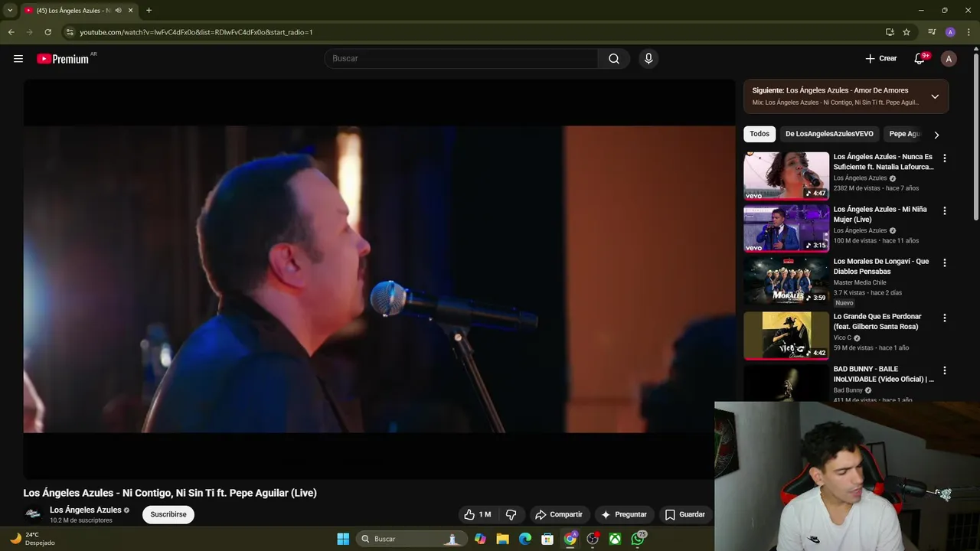
Task: View site information icon in address bar
Action: [x=70, y=32]
